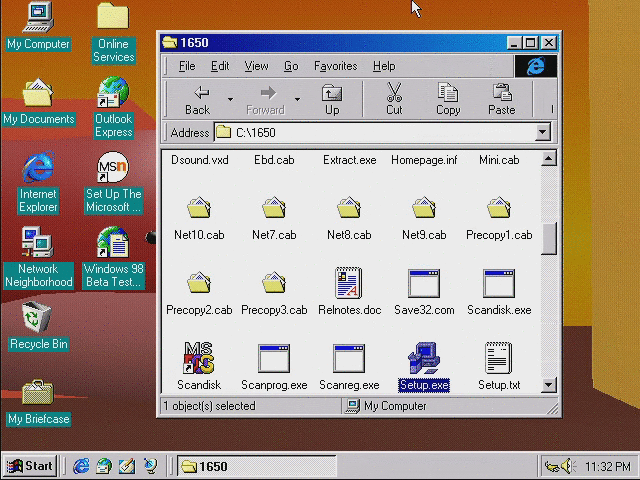Click the Start button
640x480 pixels.
click(x=30, y=466)
